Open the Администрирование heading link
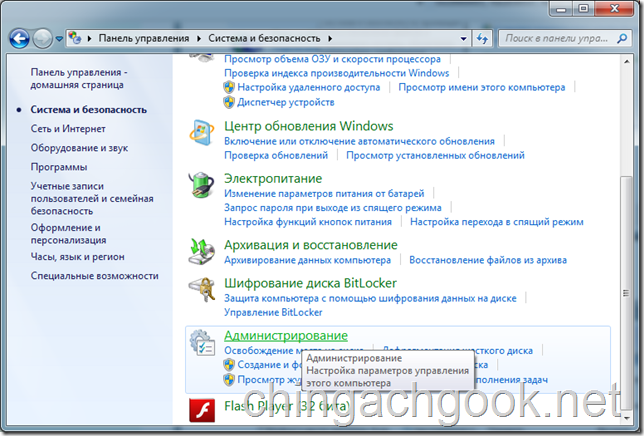The image size is (644, 436). tap(286, 335)
